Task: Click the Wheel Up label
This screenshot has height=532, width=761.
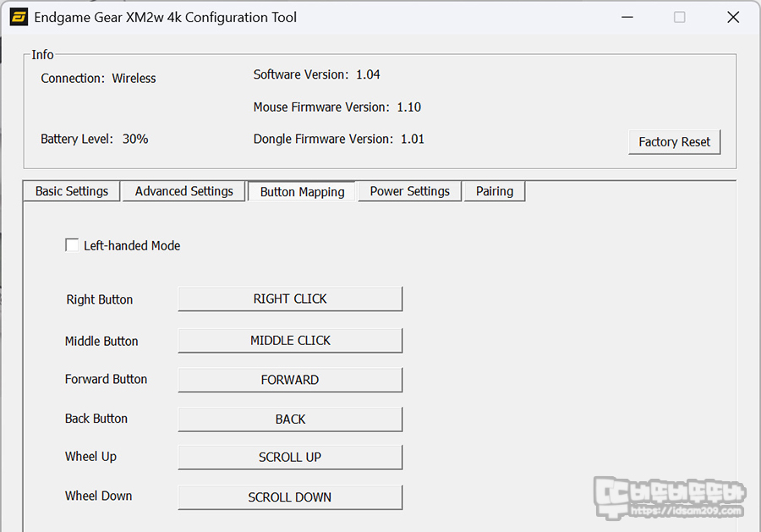Action: click(x=90, y=457)
